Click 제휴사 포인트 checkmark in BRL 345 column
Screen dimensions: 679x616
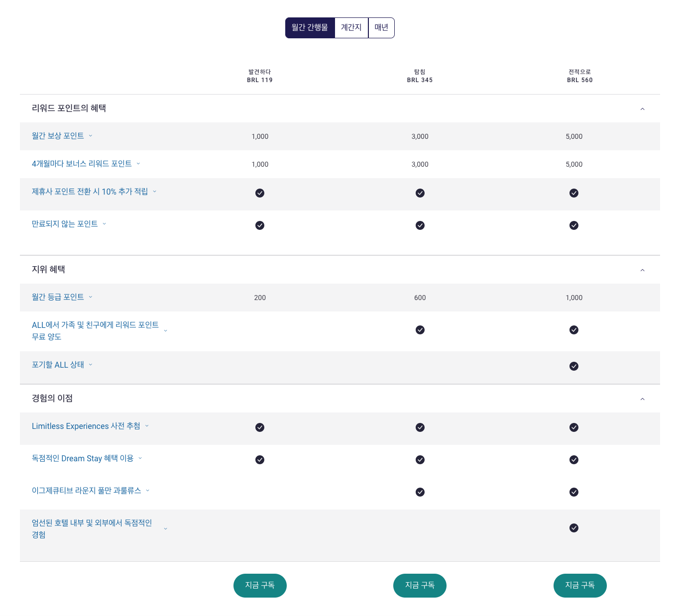coord(420,193)
